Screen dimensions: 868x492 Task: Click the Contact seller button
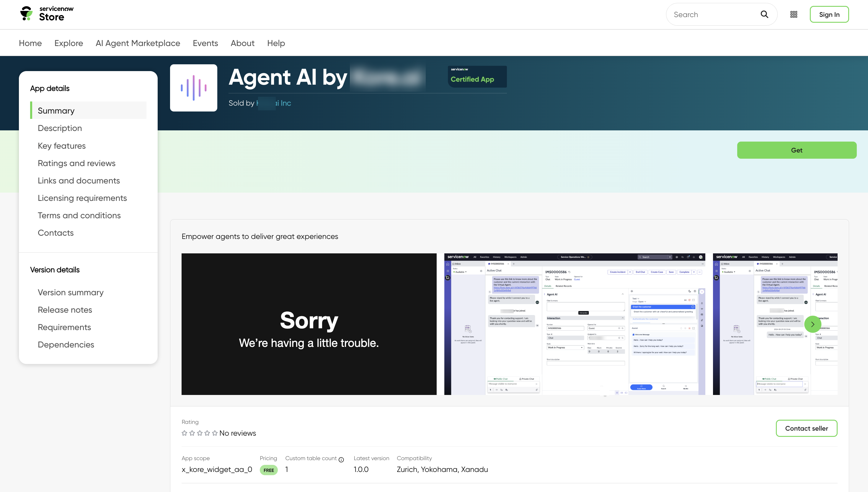tap(806, 428)
